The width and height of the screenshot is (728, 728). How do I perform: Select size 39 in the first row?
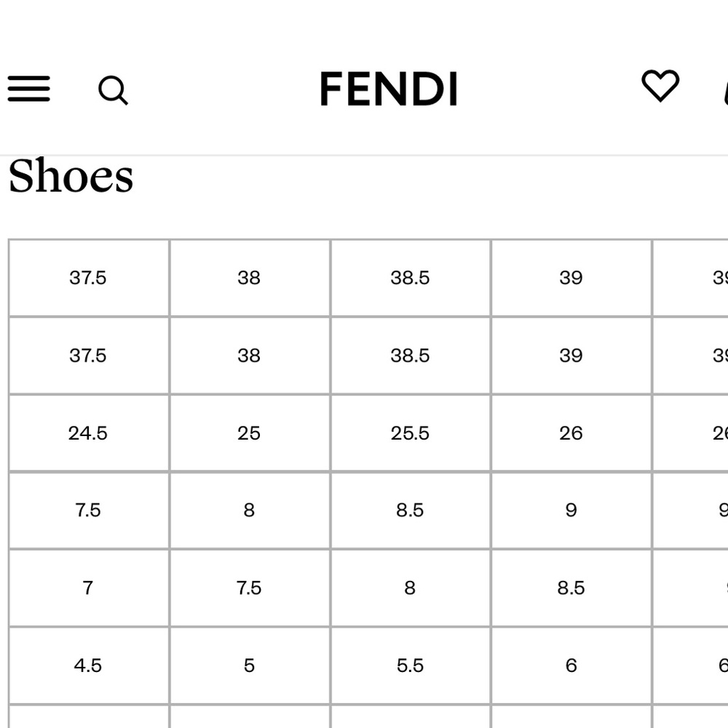(571, 277)
